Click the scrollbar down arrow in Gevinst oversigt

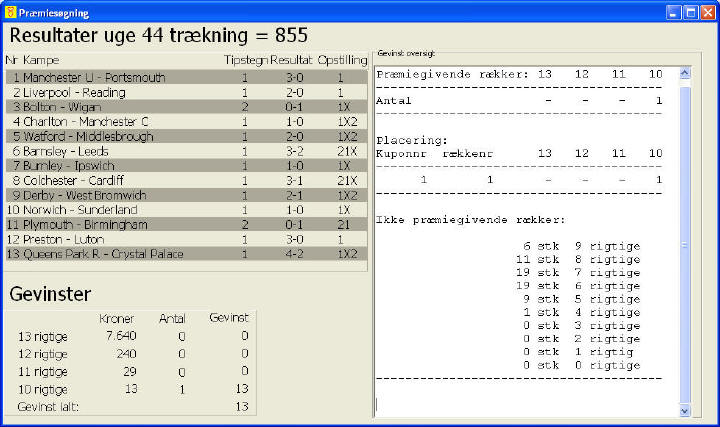click(x=685, y=411)
